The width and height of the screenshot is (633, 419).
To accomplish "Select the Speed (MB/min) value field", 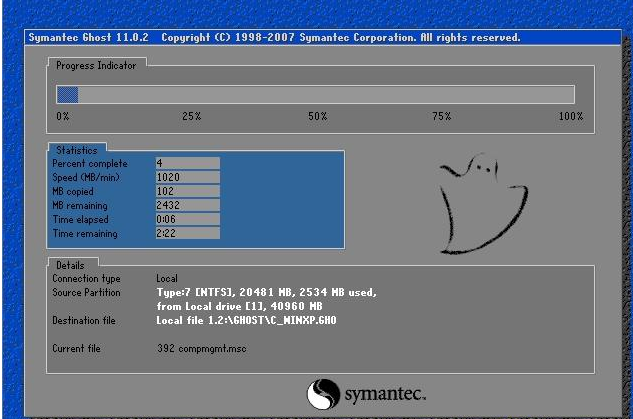I will click(187, 177).
